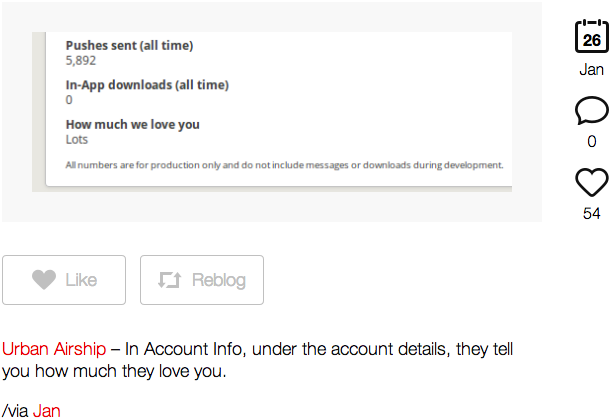Click the 5,892 pushes value

tap(81, 61)
